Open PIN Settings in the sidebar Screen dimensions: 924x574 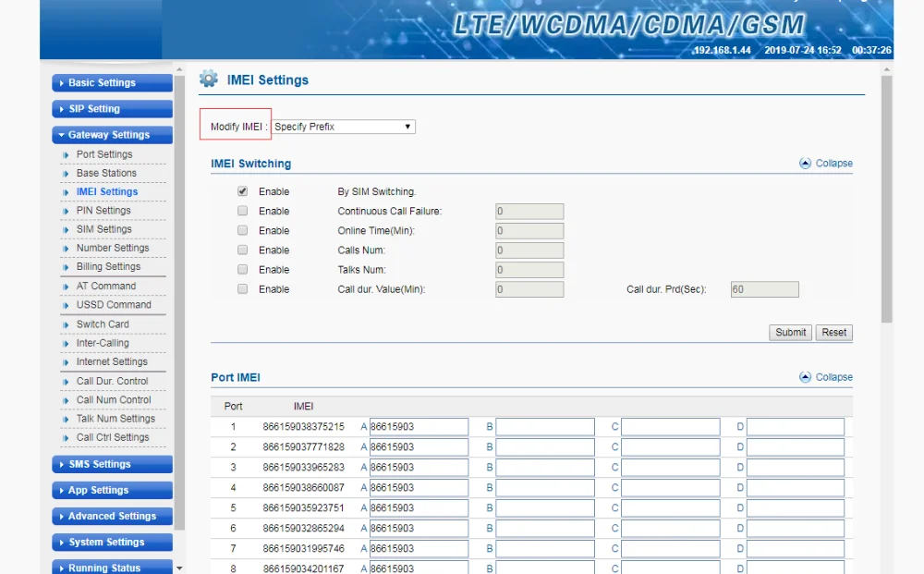click(x=103, y=211)
